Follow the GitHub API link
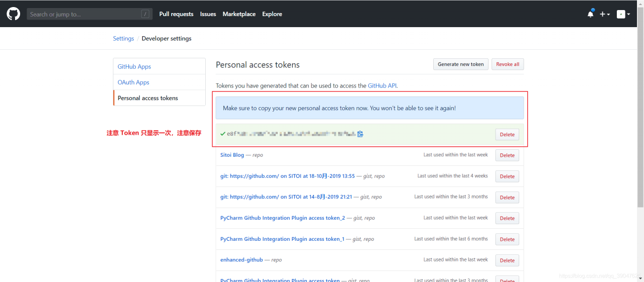 [x=382, y=86]
